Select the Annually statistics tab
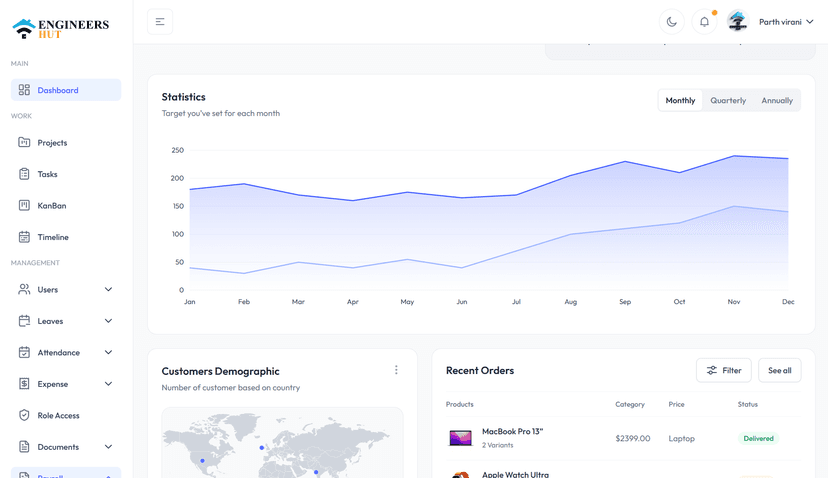This screenshot has width=828, height=478. point(777,101)
